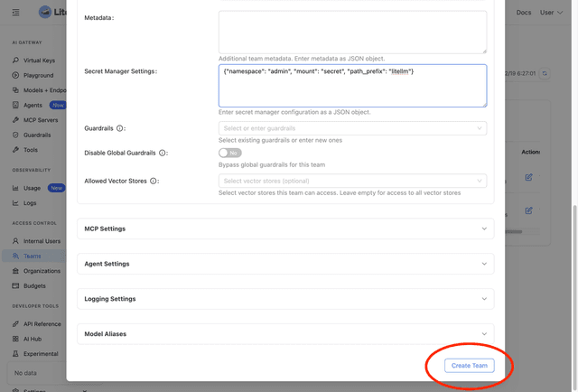This screenshot has height=392, width=578.
Task: Select the Models + Endpoints sidebar icon
Action: 15,90
